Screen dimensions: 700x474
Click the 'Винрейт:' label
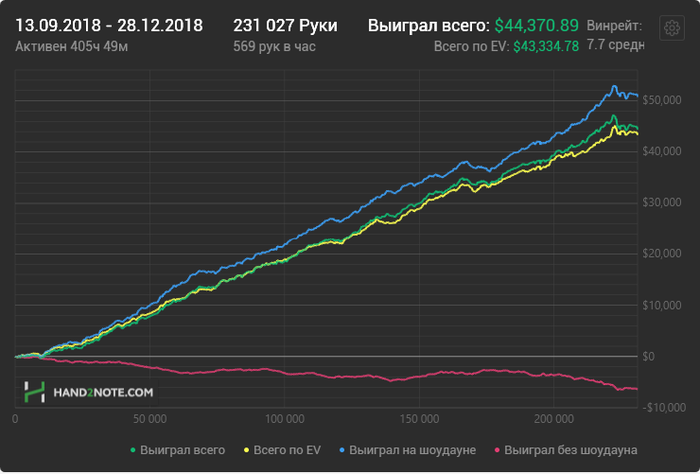tap(614, 26)
